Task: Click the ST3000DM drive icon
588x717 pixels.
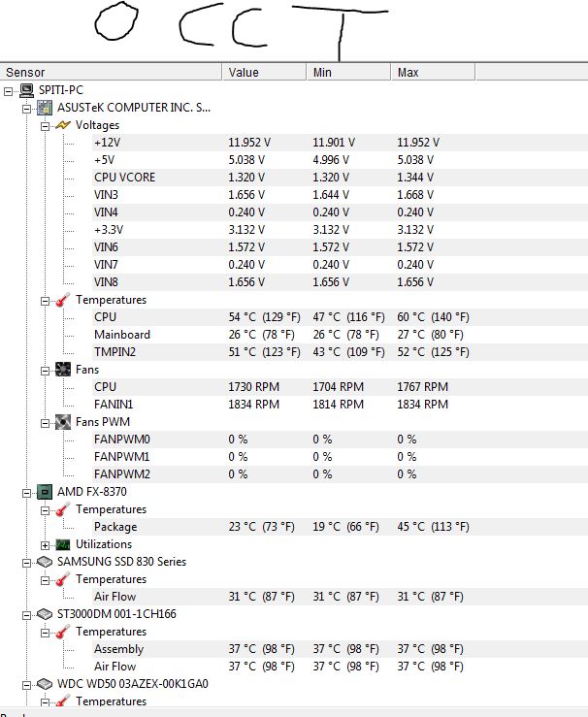Action: [x=45, y=614]
